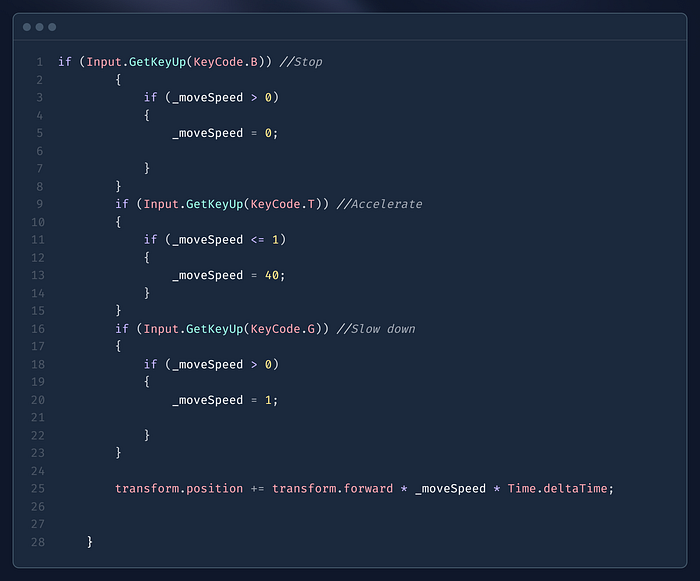
Task: Click line number 1
Action: (40, 62)
